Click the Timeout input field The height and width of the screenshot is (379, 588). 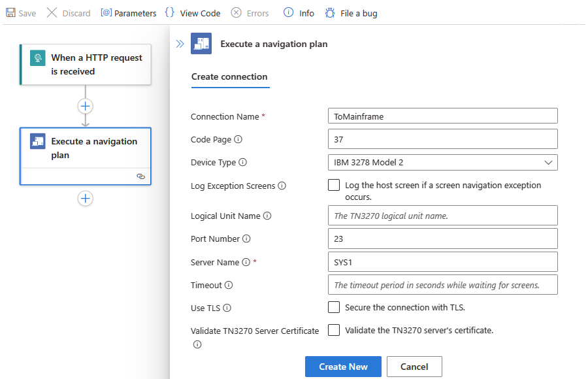click(443, 285)
